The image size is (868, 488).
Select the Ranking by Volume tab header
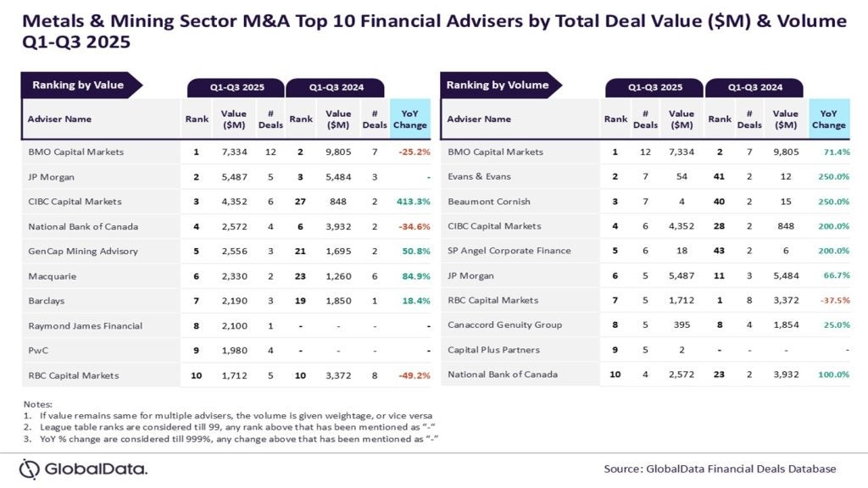pos(498,85)
